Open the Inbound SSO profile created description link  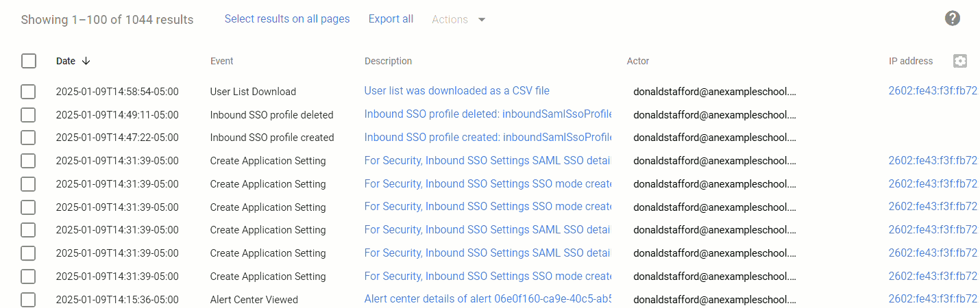coord(487,138)
